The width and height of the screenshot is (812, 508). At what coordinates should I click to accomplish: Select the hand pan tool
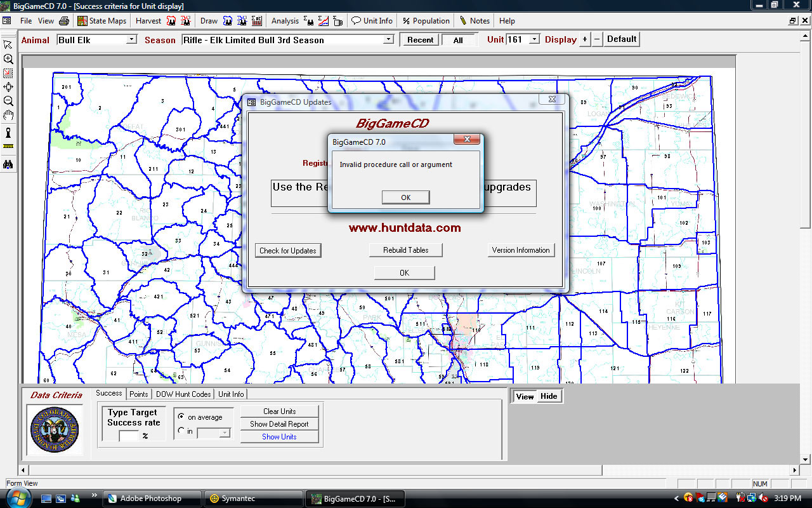coord(8,115)
